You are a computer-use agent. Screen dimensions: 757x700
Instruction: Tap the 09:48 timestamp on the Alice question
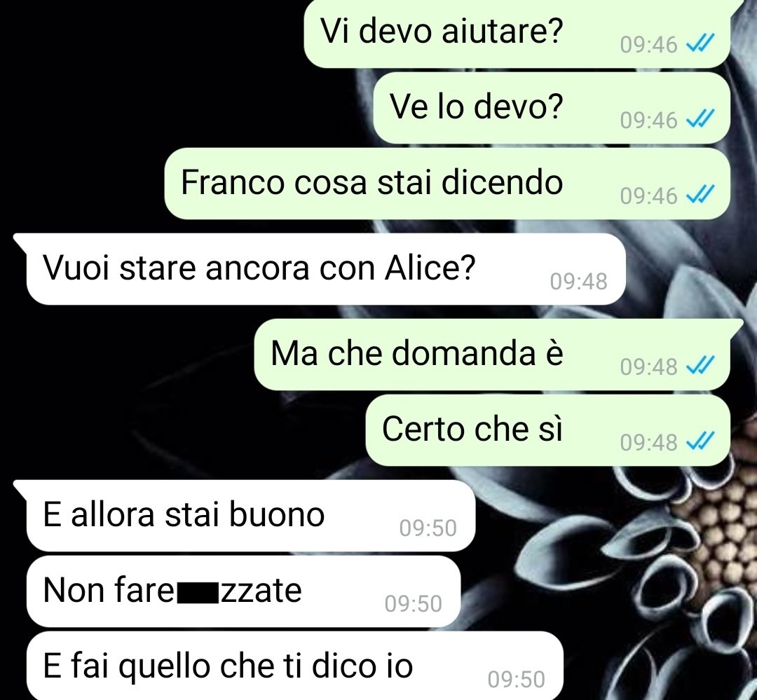pos(578,282)
